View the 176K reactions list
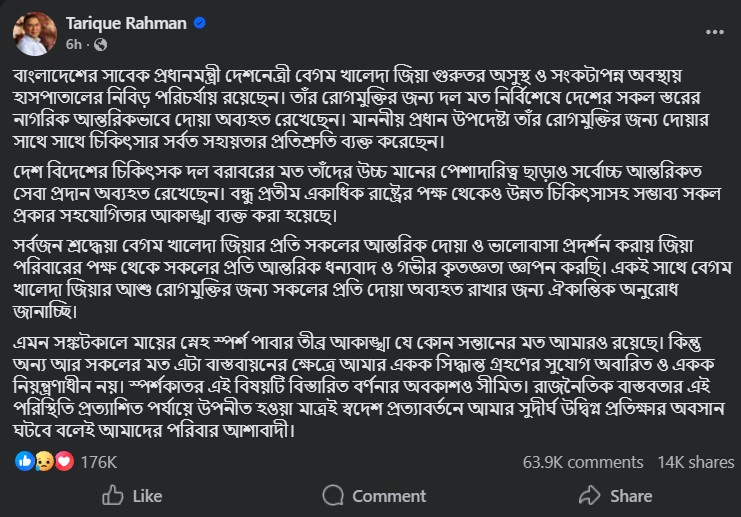Viewport: 741px width, 517px height. (x=99, y=462)
